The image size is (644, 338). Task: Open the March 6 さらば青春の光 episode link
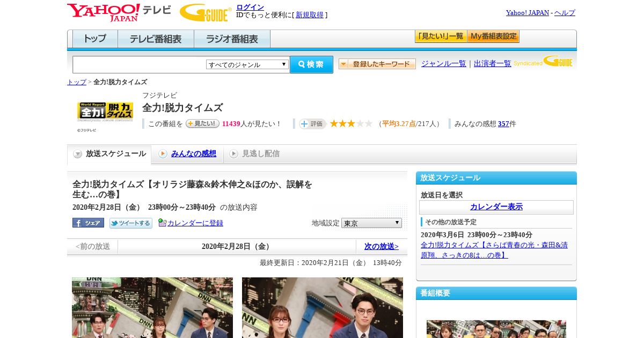pos(494,250)
